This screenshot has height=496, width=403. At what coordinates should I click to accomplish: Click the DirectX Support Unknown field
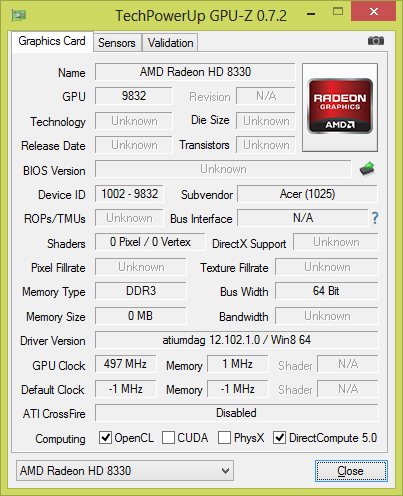(x=336, y=242)
